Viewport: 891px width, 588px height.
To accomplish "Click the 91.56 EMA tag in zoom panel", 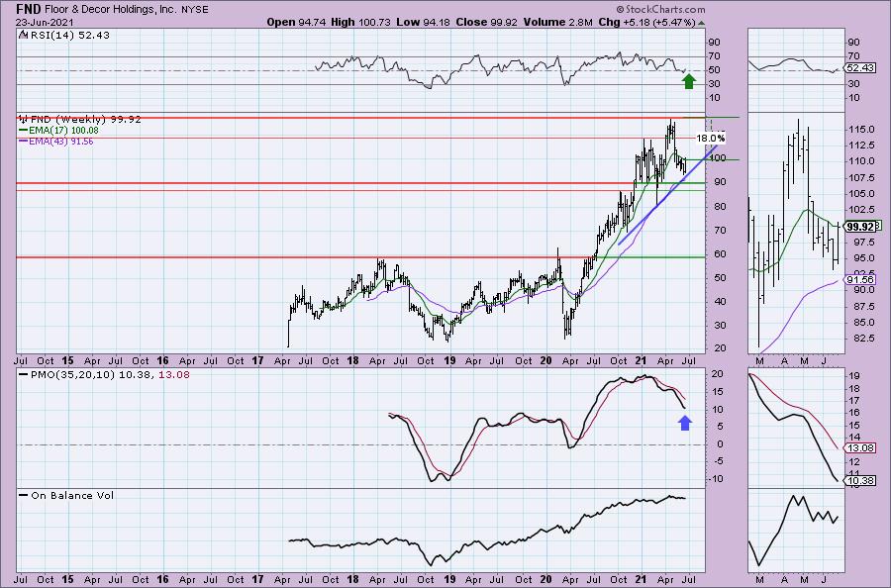I will pyautogui.click(x=860, y=279).
